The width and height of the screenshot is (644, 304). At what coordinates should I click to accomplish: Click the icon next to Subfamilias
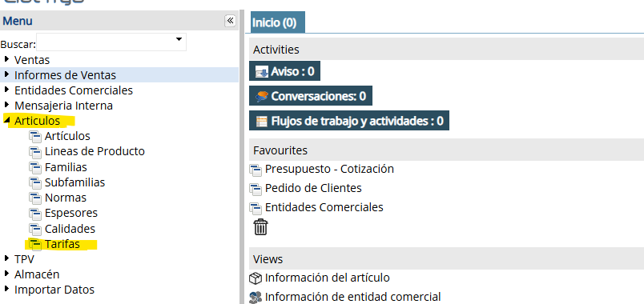pyautogui.click(x=35, y=182)
